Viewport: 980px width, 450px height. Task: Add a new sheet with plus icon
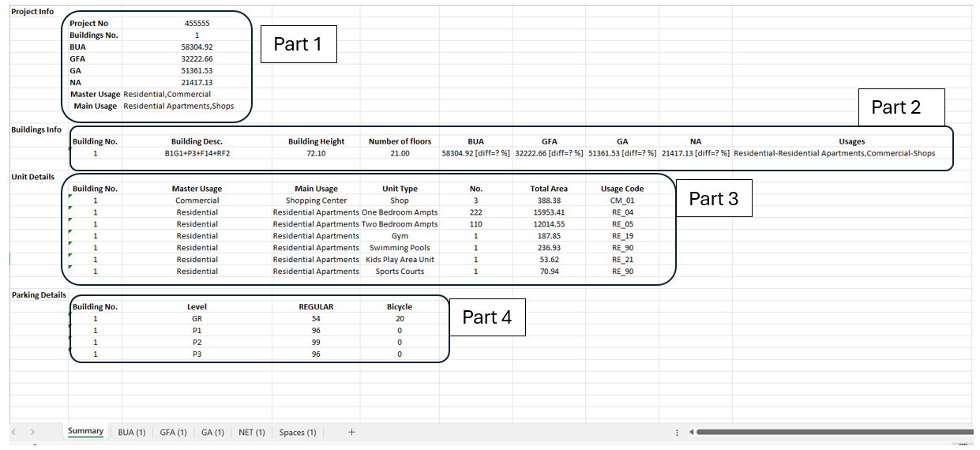(x=351, y=432)
